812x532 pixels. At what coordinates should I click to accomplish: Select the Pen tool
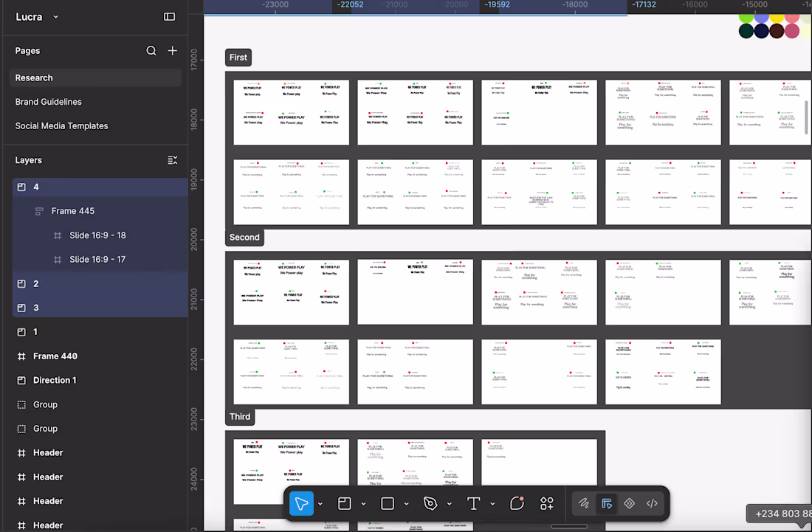(430, 503)
